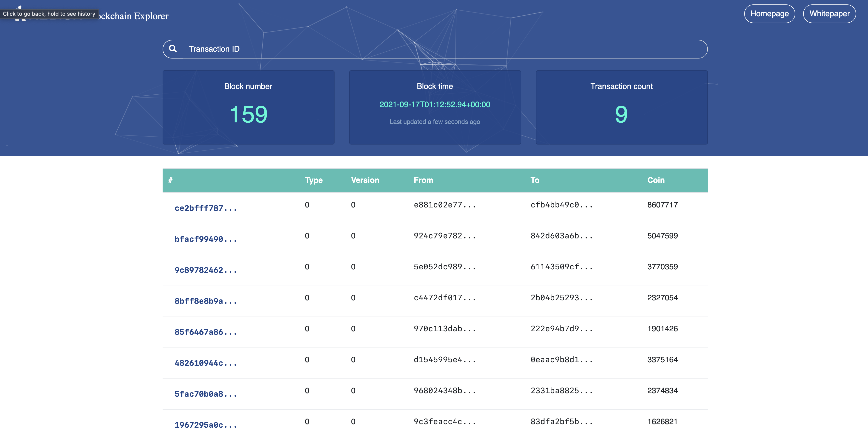The height and width of the screenshot is (437, 868).
Task: Open transaction 5fac70b0a8...
Action: coord(206,394)
